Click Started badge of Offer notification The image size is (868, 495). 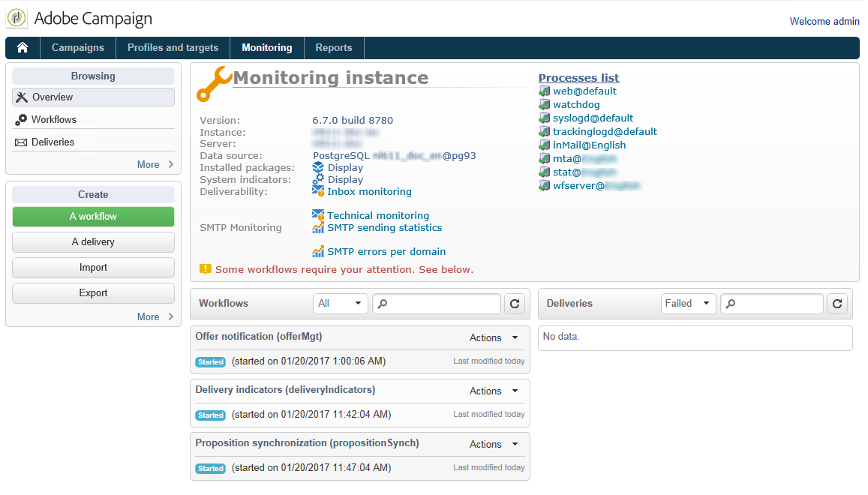click(x=210, y=361)
